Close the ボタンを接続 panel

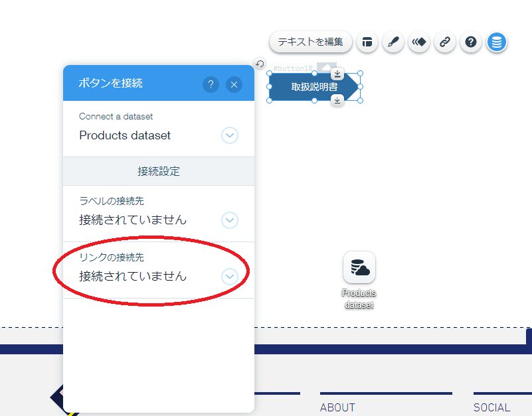[x=234, y=84]
